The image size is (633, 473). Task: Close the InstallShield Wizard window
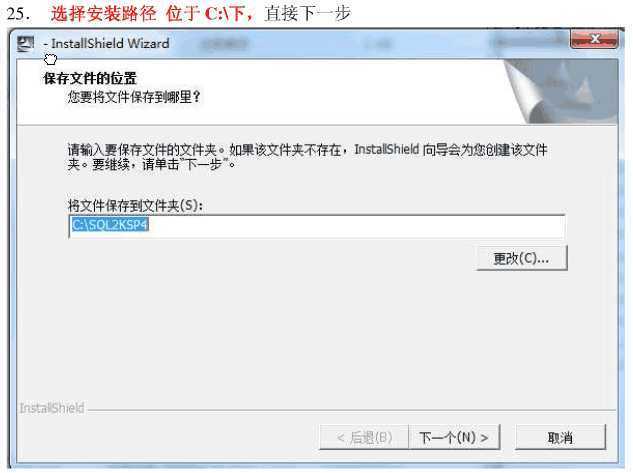(594, 39)
